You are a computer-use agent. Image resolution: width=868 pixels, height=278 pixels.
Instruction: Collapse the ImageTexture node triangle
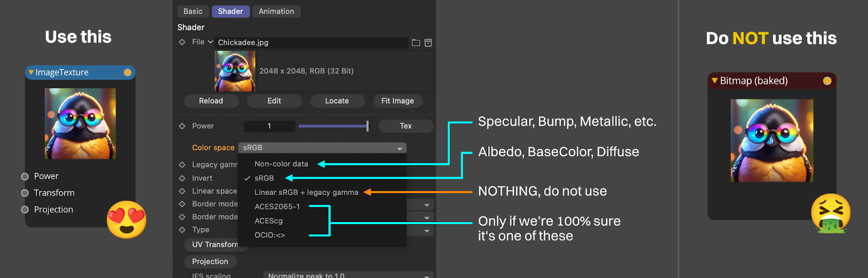point(31,72)
